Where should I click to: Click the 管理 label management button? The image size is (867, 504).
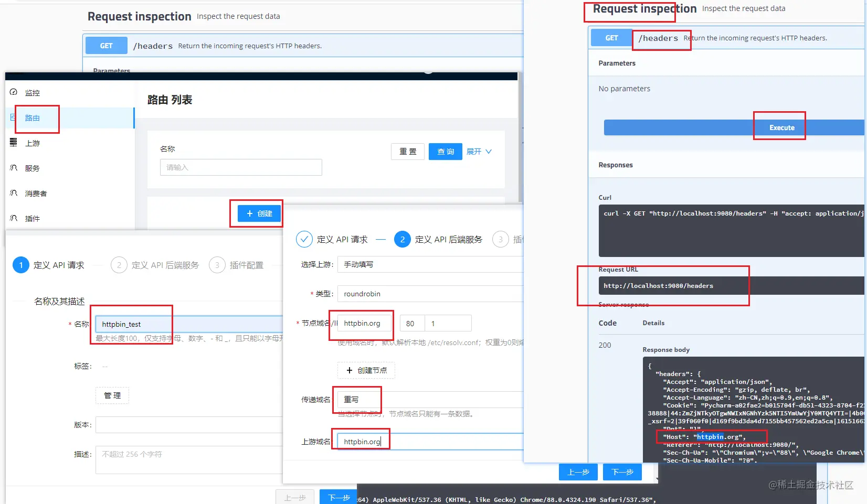coord(112,395)
